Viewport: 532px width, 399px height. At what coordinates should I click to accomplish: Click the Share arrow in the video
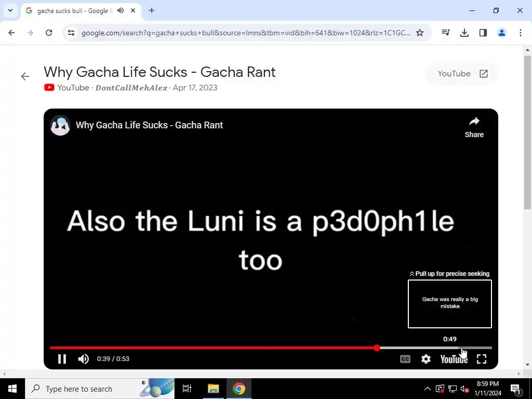474,127
